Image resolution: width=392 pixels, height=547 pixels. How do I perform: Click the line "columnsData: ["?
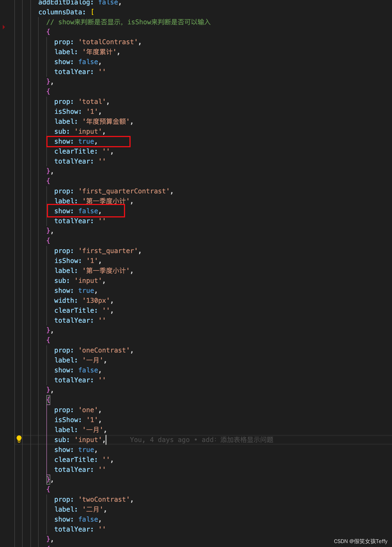[x=66, y=12]
